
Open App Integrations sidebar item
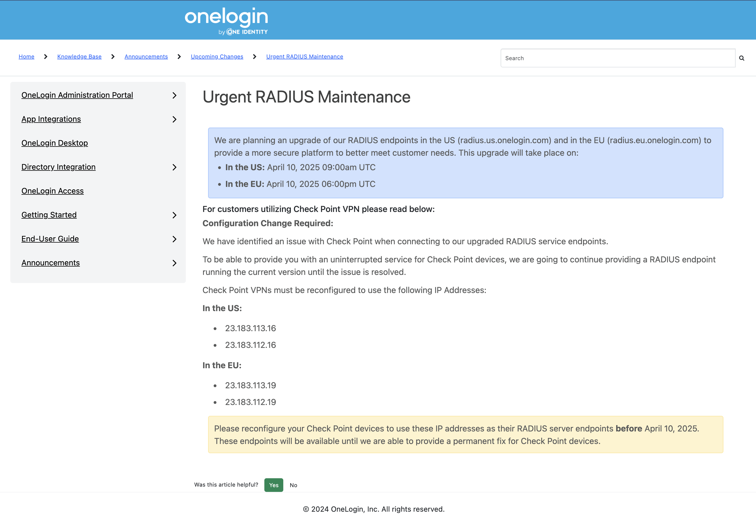[51, 119]
